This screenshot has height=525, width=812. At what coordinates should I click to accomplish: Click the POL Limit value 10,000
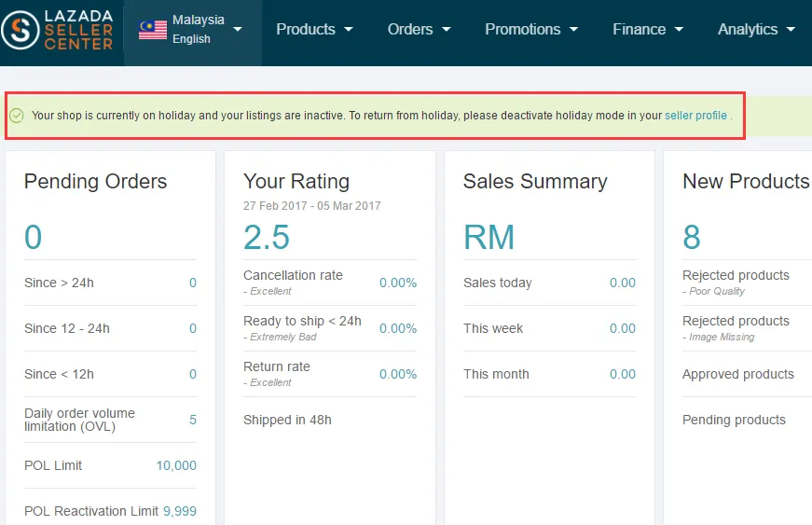(176, 465)
